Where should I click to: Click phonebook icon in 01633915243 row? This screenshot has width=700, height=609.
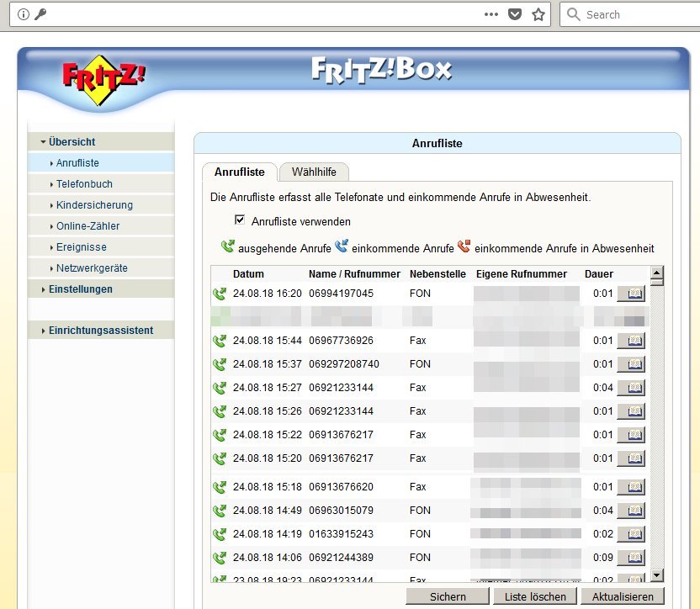[631, 534]
